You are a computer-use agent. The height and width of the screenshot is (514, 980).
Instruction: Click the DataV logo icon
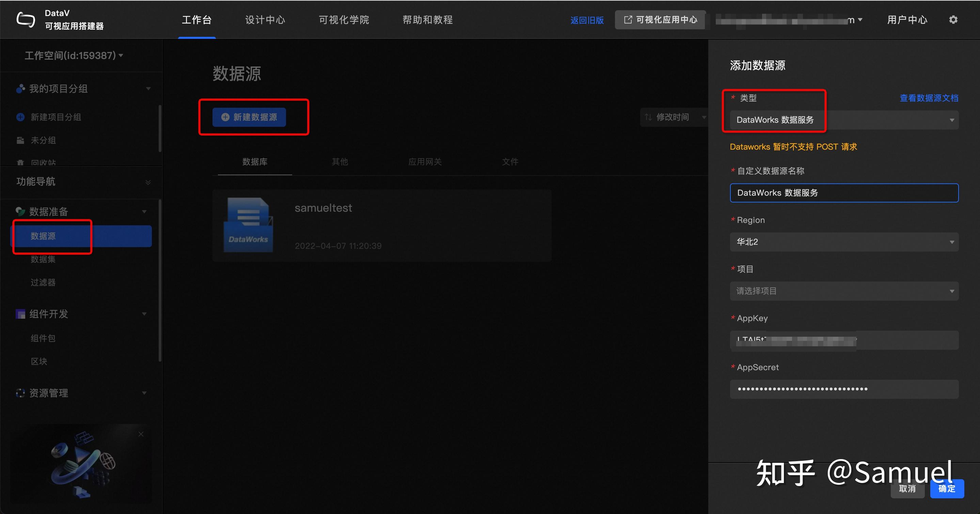coord(25,19)
